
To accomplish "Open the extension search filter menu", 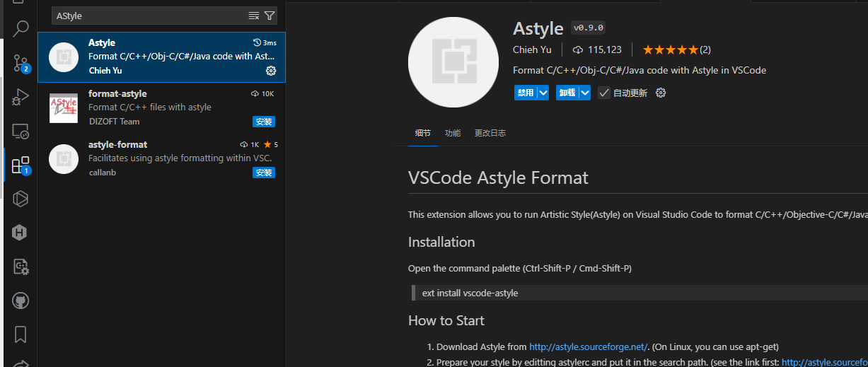I will [270, 16].
